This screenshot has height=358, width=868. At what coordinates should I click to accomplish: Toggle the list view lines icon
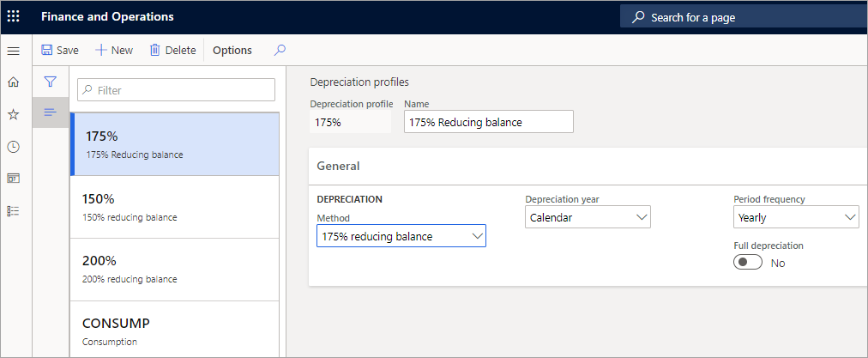(x=51, y=112)
